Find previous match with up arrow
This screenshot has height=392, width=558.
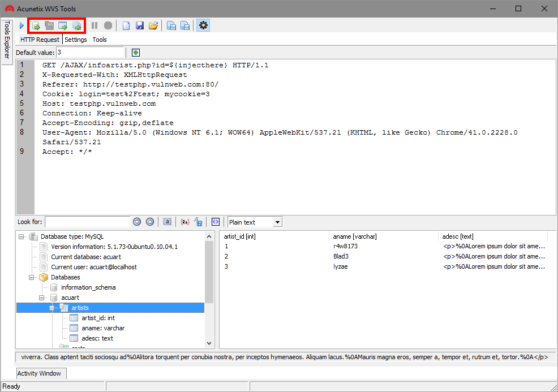pos(150,222)
